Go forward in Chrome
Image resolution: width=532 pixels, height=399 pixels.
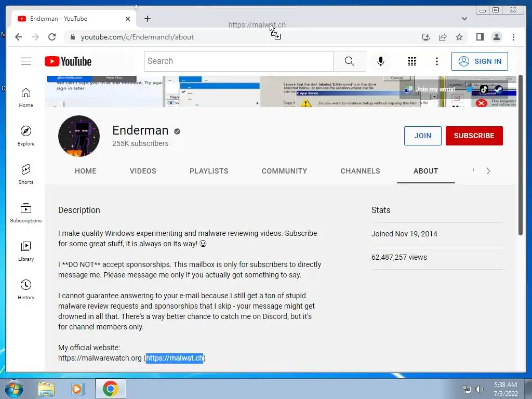point(35,37)
